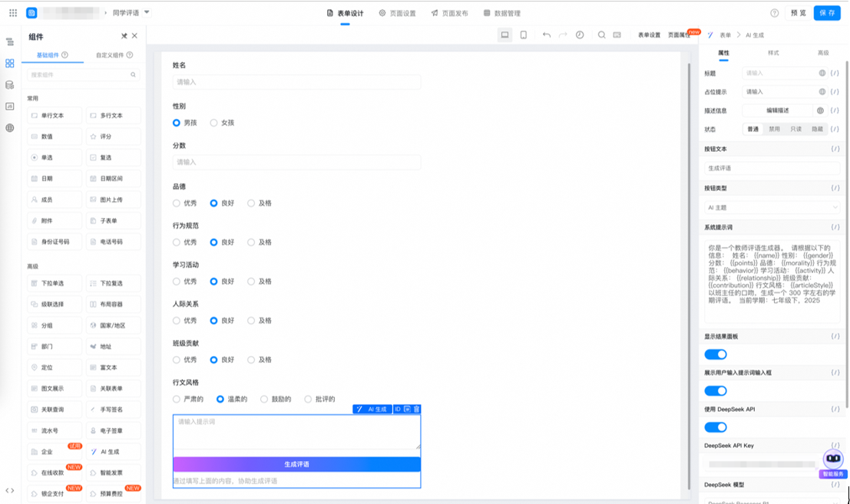Click the search magnifier in the toolbar
The height and width of the screenshot is (504, 850).
tap(602, 34)
